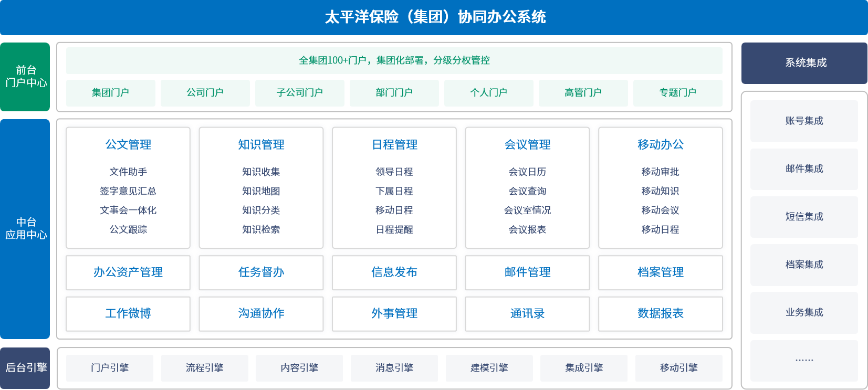
Task: Click 知识检索 item
Action: click(x=261, y=229)
